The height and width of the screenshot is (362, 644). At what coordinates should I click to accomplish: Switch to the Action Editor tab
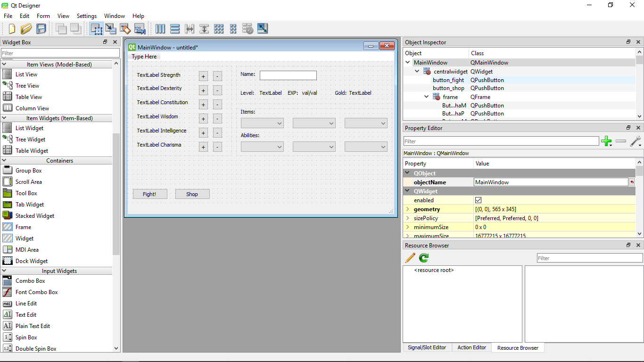472,347
